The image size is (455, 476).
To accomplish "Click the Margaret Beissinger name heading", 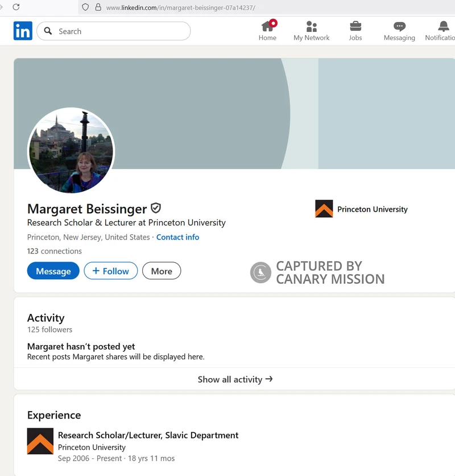I will click(x=87, y=209).
